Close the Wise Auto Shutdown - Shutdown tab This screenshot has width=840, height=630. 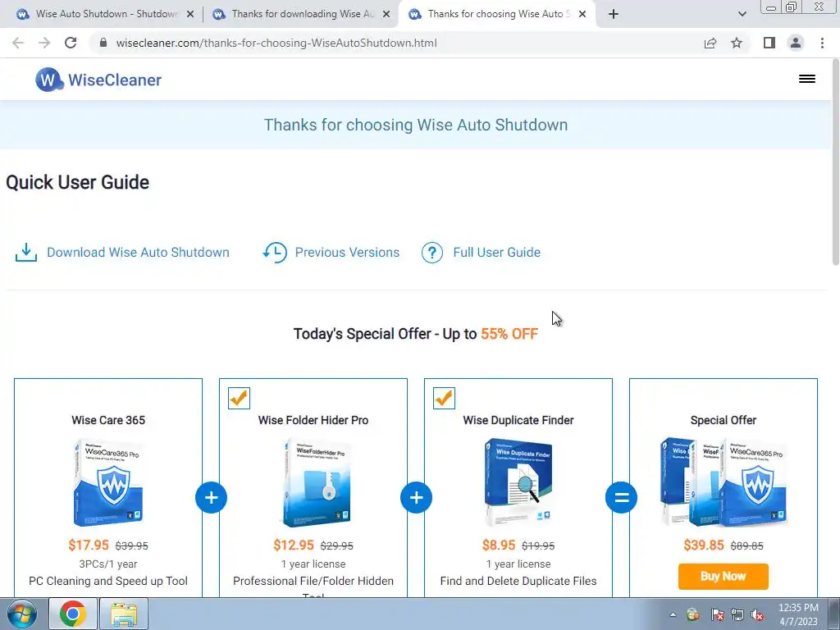190,15
